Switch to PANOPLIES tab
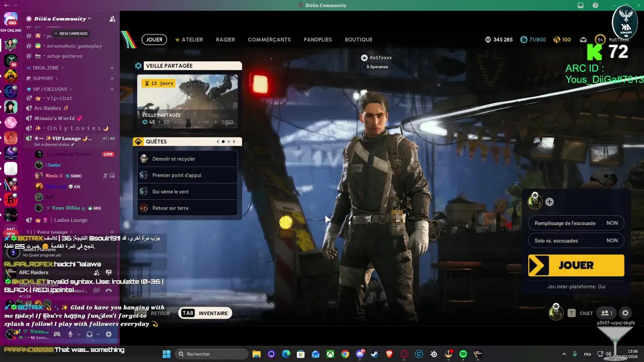The width and height of the screenshot is (644, 362). (317, 40)
